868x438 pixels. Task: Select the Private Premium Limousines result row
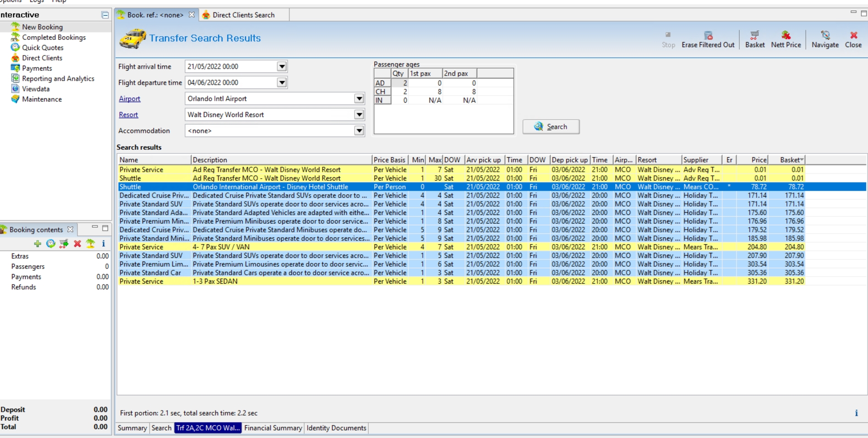click(280, 264)
